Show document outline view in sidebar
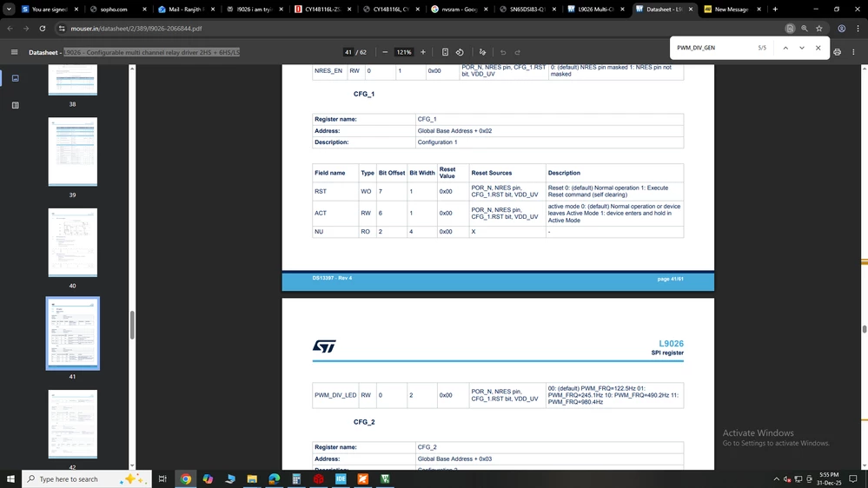868x488 pixels. [x=16, y=105]
